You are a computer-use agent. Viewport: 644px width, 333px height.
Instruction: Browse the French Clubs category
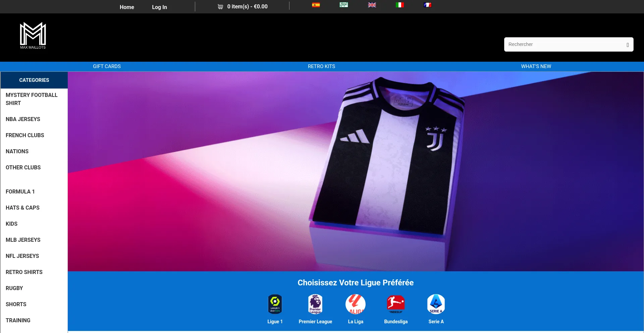(x=25, y=135)
